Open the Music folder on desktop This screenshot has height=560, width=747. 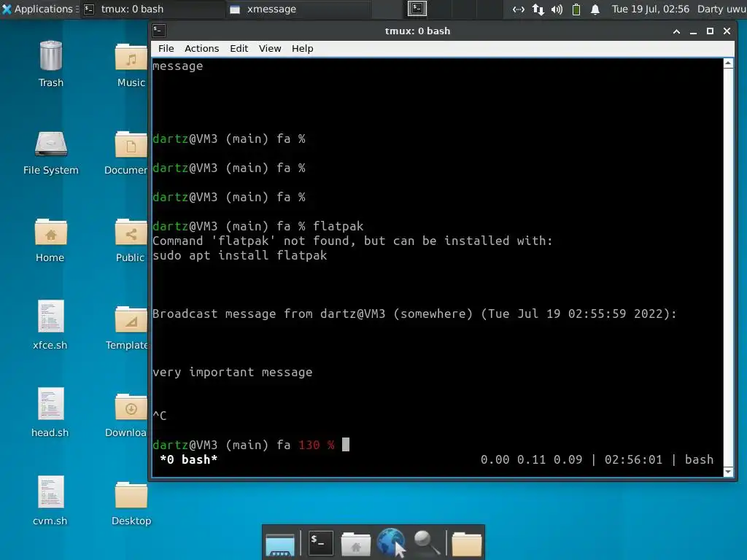tap(131, 57)
